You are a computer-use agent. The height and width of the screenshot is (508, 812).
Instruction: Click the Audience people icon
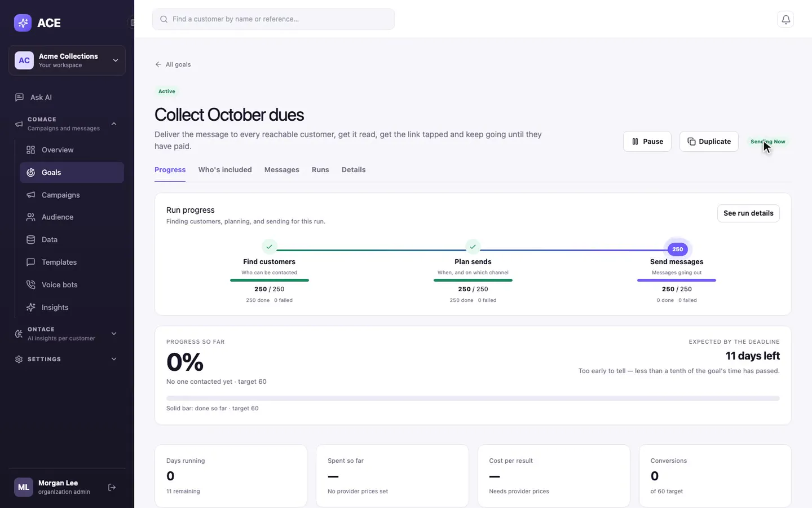(30, 217)
